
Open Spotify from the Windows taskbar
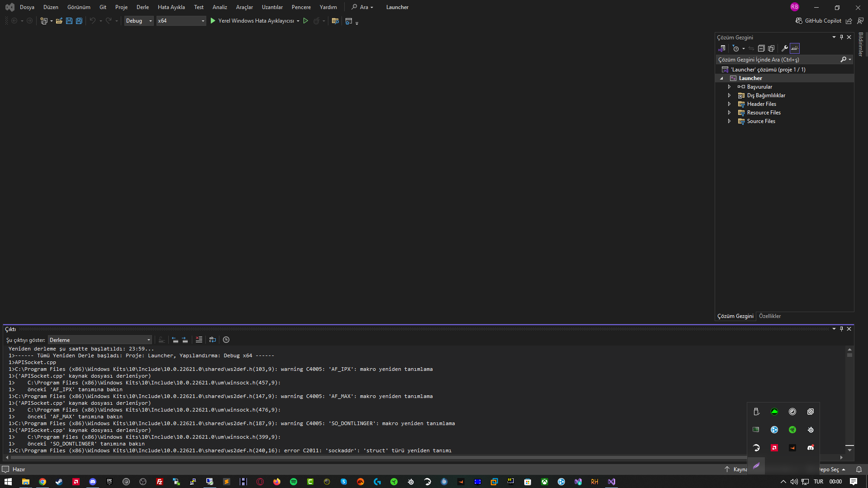[294, 482]
